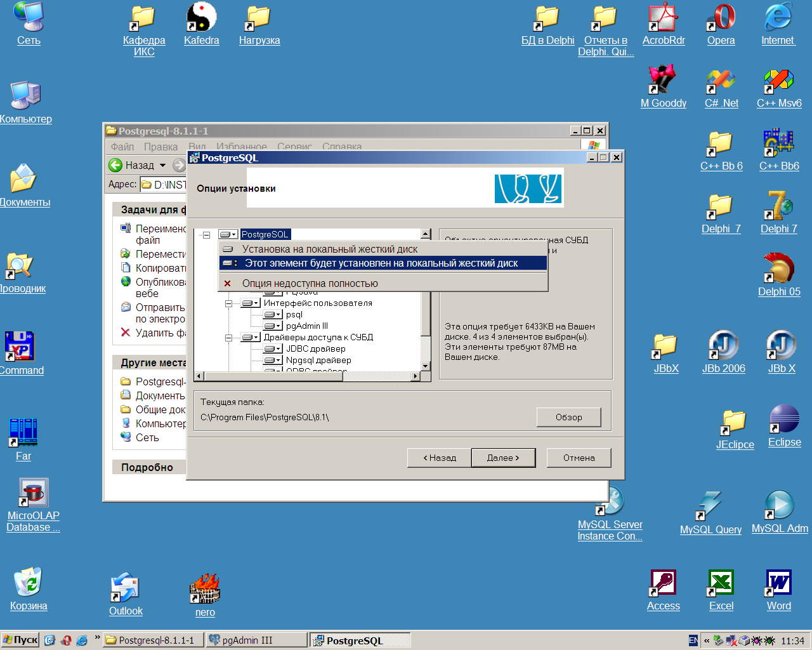Image resolution: width=812 pixels, height=650 pixels.
Task: Click Назад in Explorer toolbar
Action: click(x=131, y=165)
